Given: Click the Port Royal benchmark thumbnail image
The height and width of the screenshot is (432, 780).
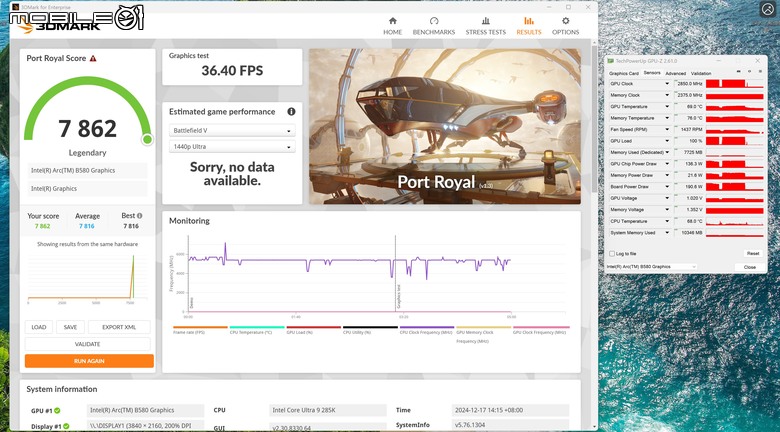Looking at the screenshot, I should pos(445,126).
